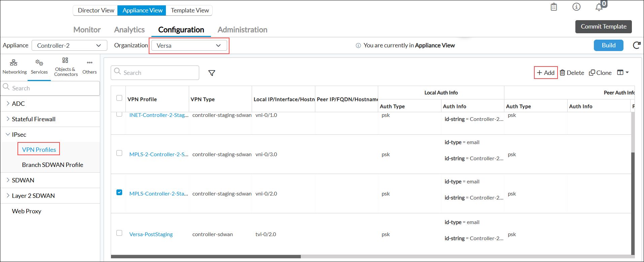Open the clipboard tasks icon
Screen dimensions: 644x262
coord(554,7)
